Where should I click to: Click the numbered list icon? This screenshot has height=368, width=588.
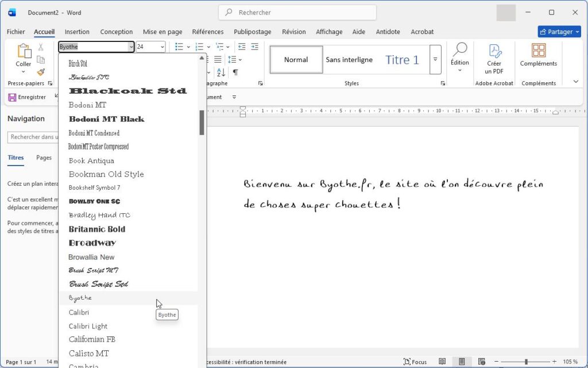[x=199, y=47]
